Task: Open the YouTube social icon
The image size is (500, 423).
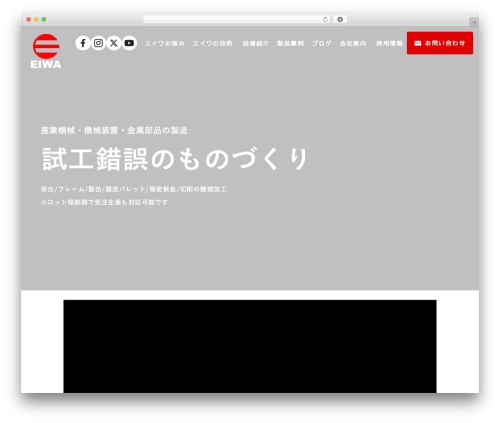Action: click(129, 43)
